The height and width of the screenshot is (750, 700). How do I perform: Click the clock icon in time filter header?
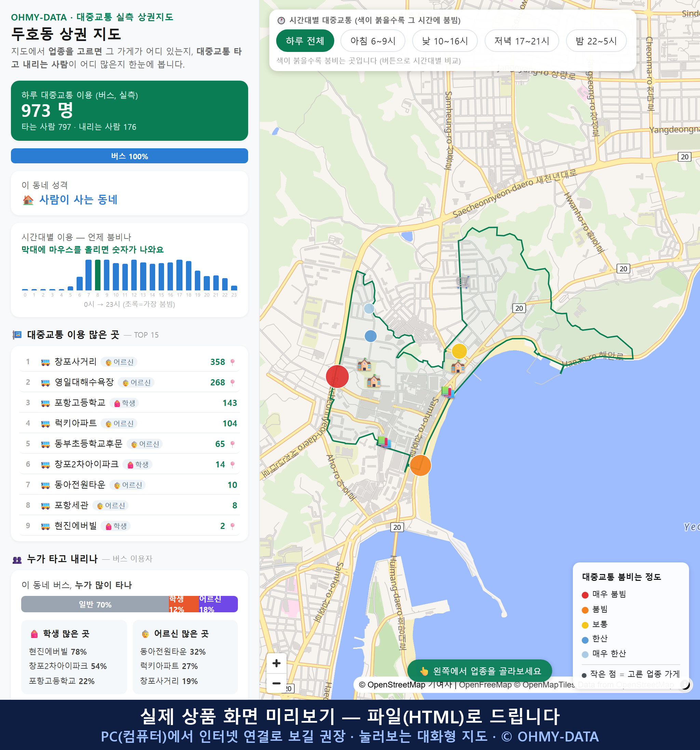point(281,21)
